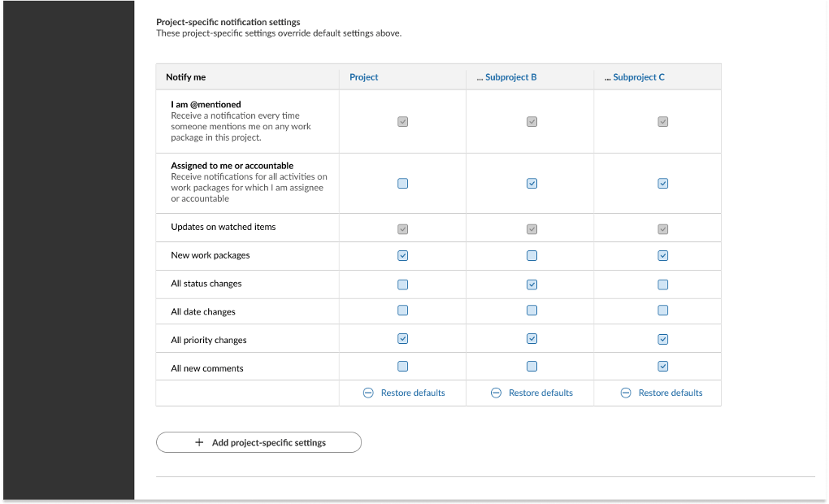Click 'Restore defaults' under the Project column
The height and width of the screenshot is (504, 829).
412,393
